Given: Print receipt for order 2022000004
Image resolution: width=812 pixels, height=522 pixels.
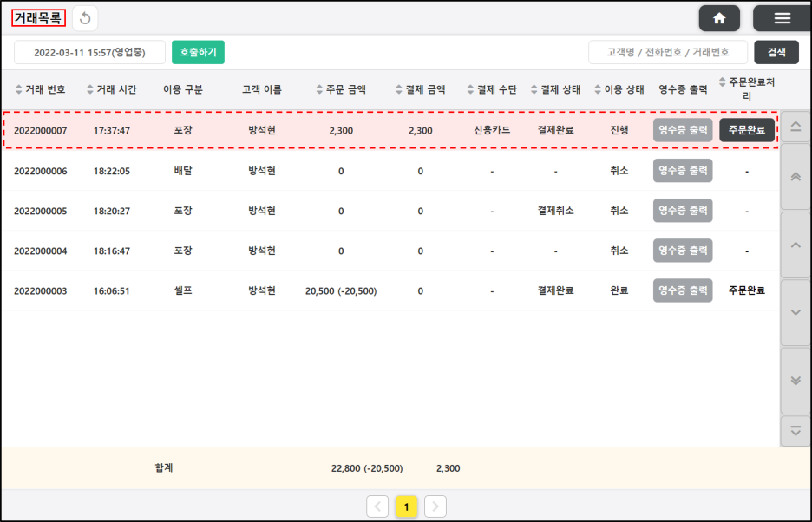Looking at the screenshot, I should [x=683, y=250].
